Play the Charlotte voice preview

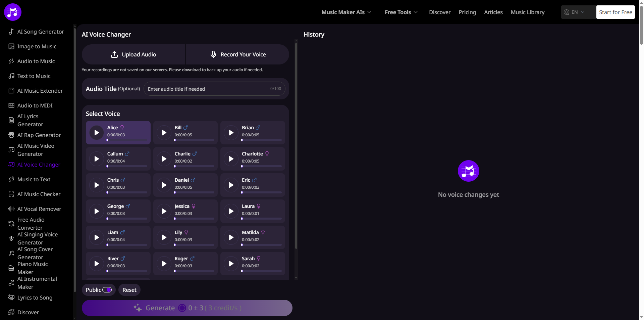tap(231, 158)
